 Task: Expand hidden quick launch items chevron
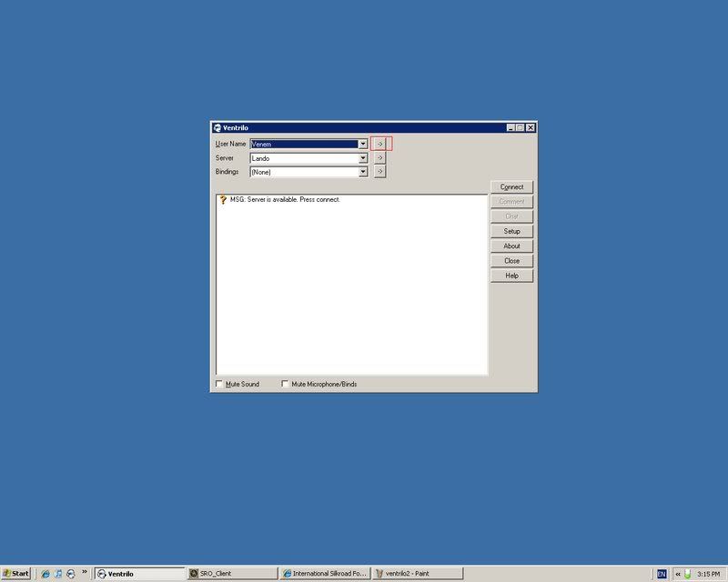pos(85,571)
